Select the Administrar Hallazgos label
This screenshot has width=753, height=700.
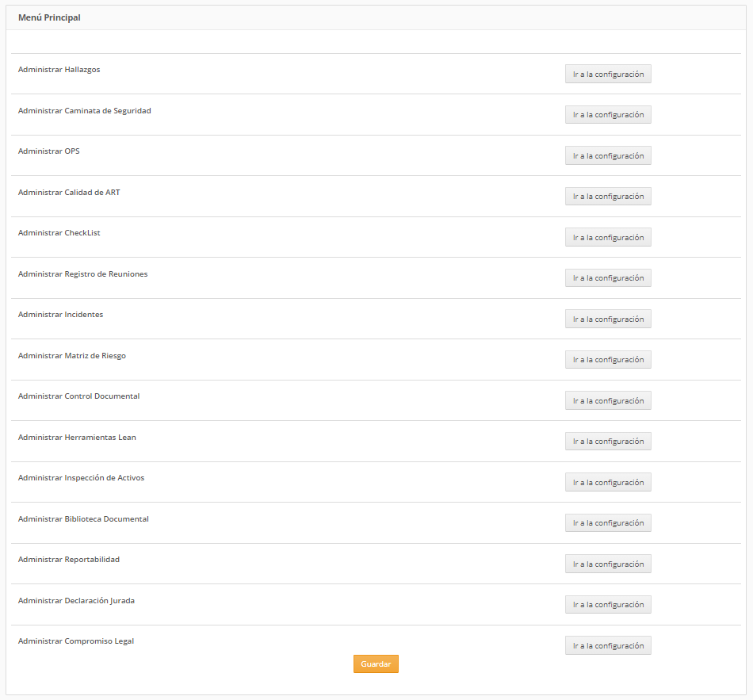[59, 70]
